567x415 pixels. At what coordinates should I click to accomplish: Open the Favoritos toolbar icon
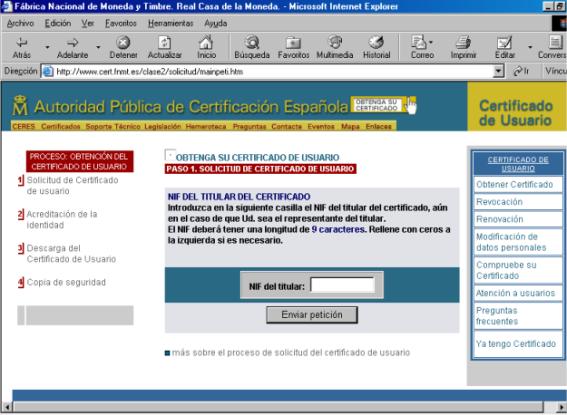[x=293, y=43]
